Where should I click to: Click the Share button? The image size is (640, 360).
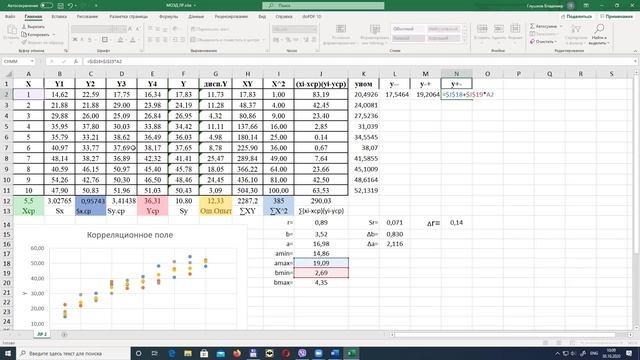577,16
